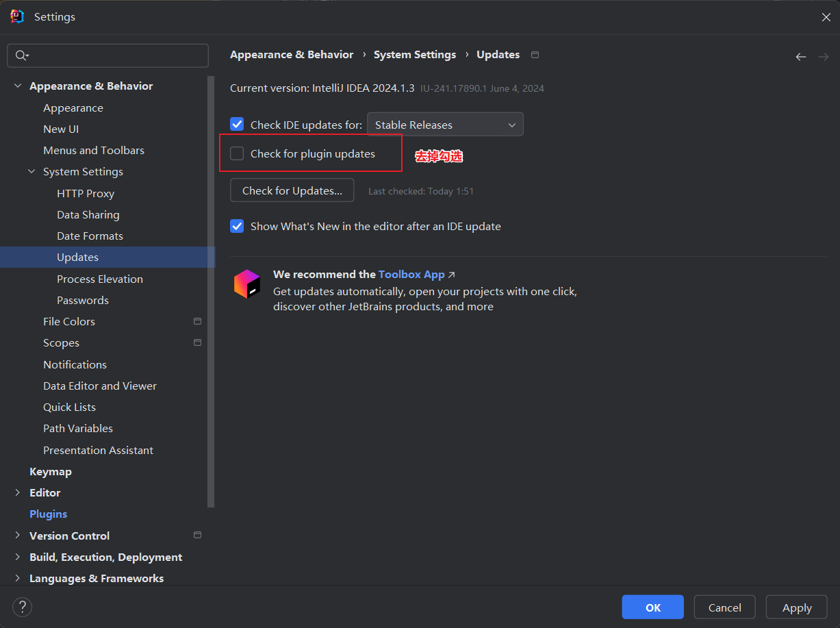This screenshot has width=840, height=628.
Task: Open Presentation Assistant settings
Action: coord(98,450)
